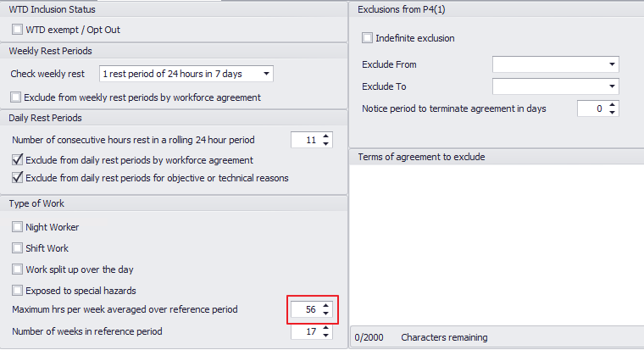The width and height of the screenshot is (644, 350).
Task: Open the Check weekly rest dropdown
Action: coord(266,74)
